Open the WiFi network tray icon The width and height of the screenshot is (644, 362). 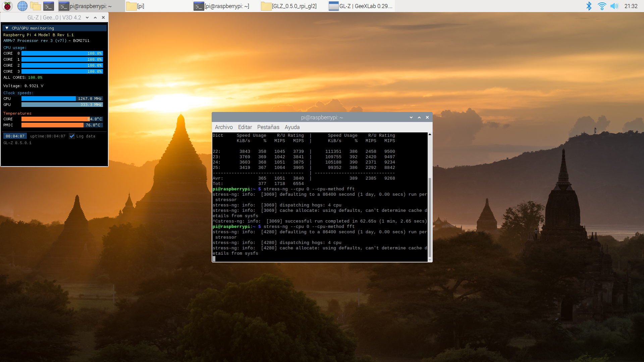point(602,6)
